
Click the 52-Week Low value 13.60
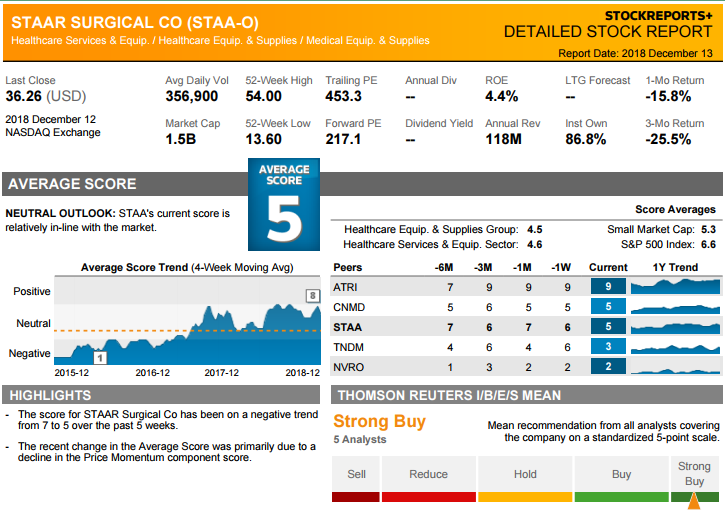[x=264, y=139]
